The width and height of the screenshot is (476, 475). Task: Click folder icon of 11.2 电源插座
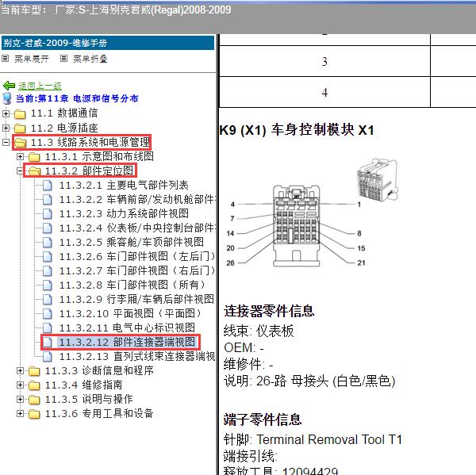click(x=20, y=128)
